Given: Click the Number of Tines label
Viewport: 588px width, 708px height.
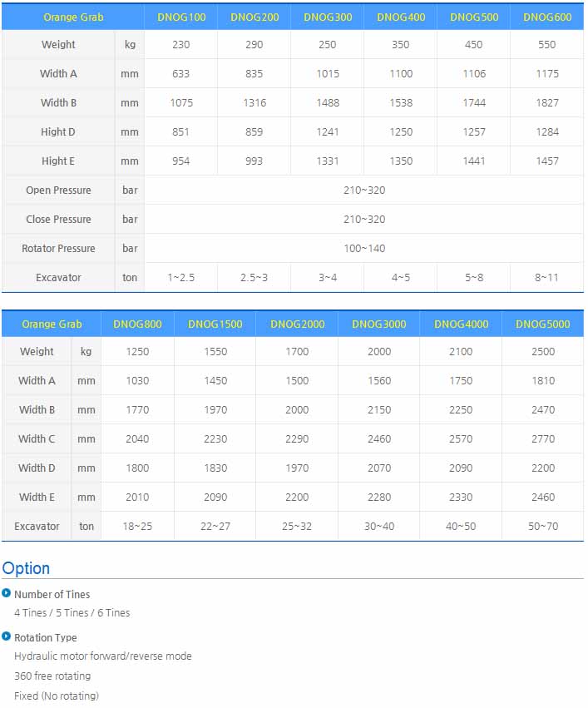Looking at the screenshot, I should (52, 594).
